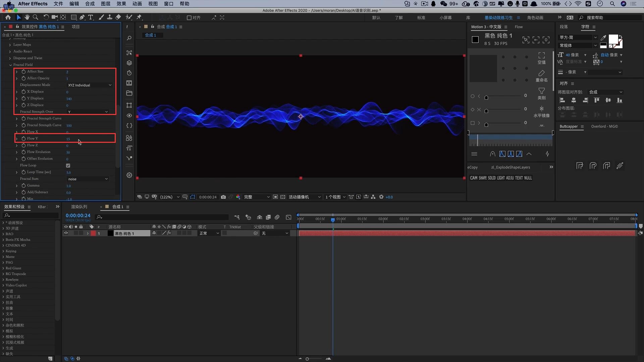This screenshot has width=644, height=362.
Task: Select the 角色动画 workspace
Action: 535,18
